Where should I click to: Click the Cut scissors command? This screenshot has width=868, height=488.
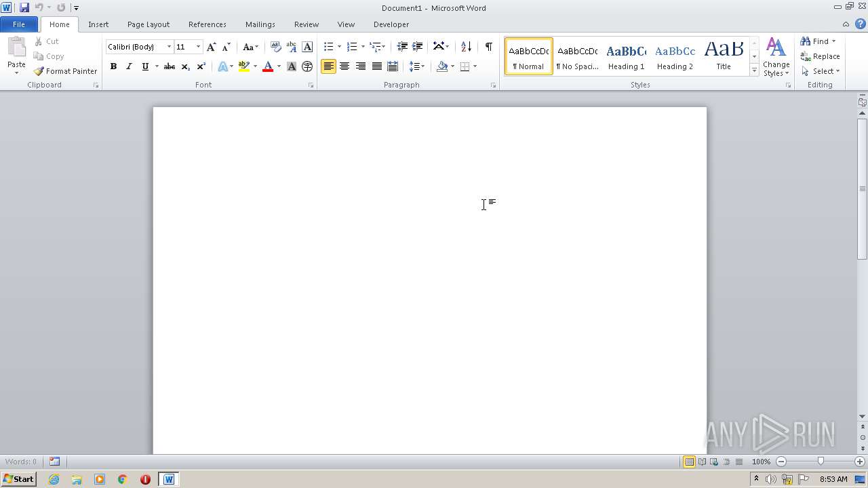click(x=47, y=41)
